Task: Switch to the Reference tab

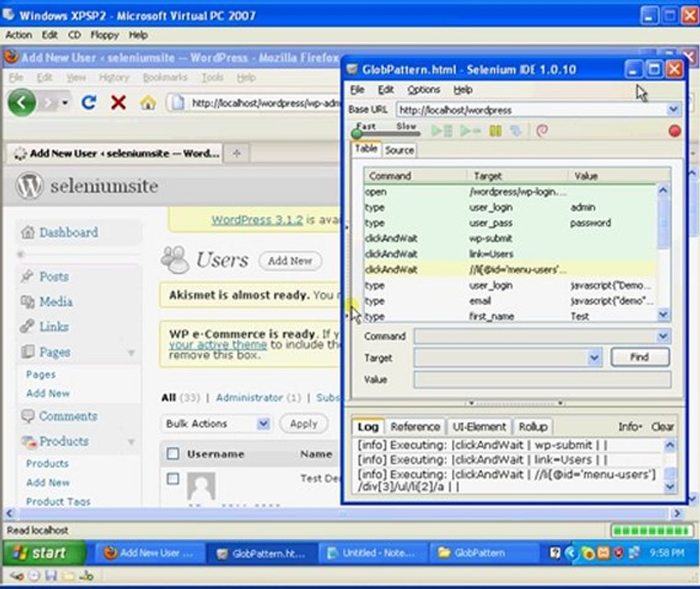Action: (x=415, y=427)
